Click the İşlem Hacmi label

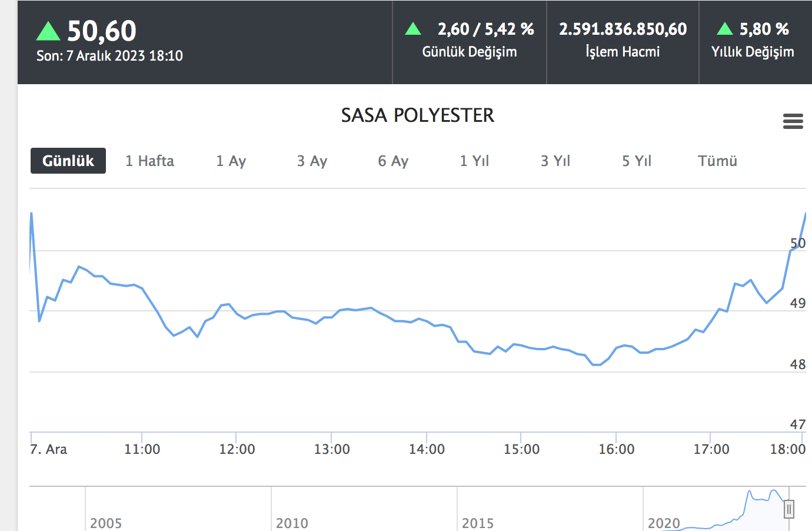pyautogui.click(x=623, y=52)
